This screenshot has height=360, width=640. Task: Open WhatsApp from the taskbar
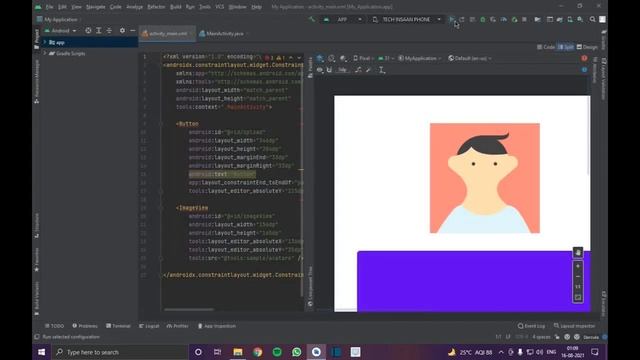[297, 352]
